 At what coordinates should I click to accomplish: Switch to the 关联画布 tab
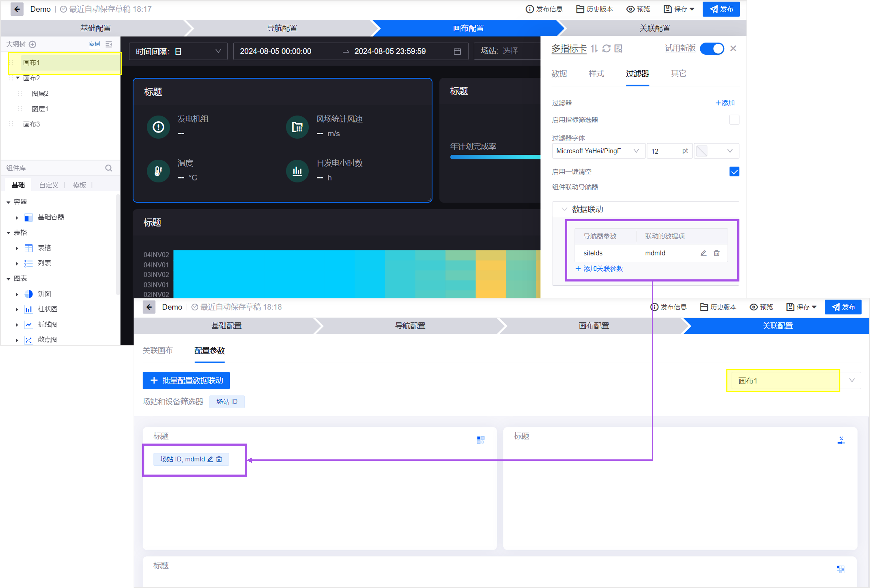point(158,351)
